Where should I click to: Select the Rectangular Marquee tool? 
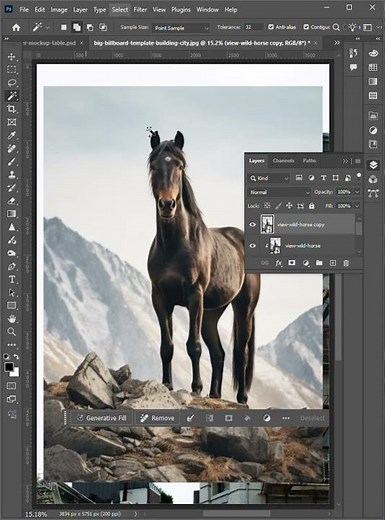pyautogui.click(x=12, y=70)
